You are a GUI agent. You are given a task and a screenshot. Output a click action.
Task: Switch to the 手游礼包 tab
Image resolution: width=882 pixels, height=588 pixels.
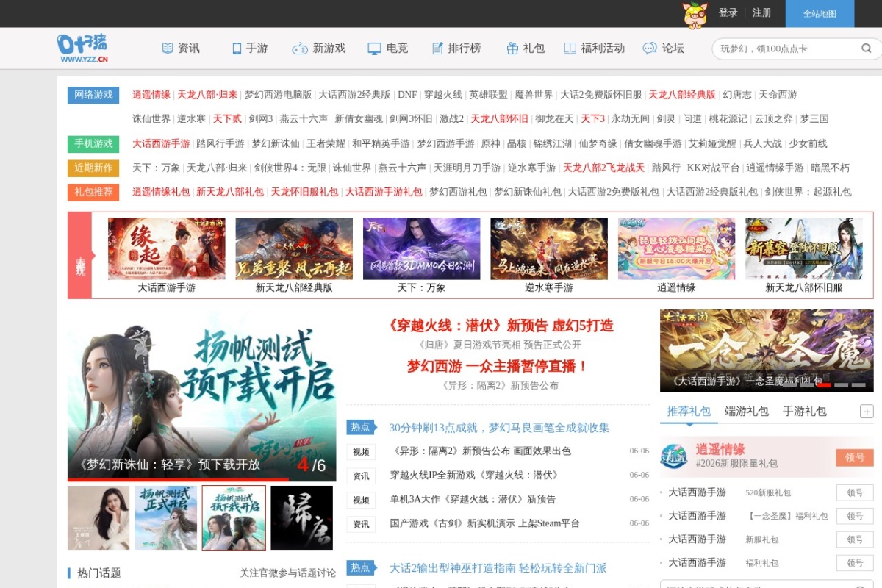(805, 412)
